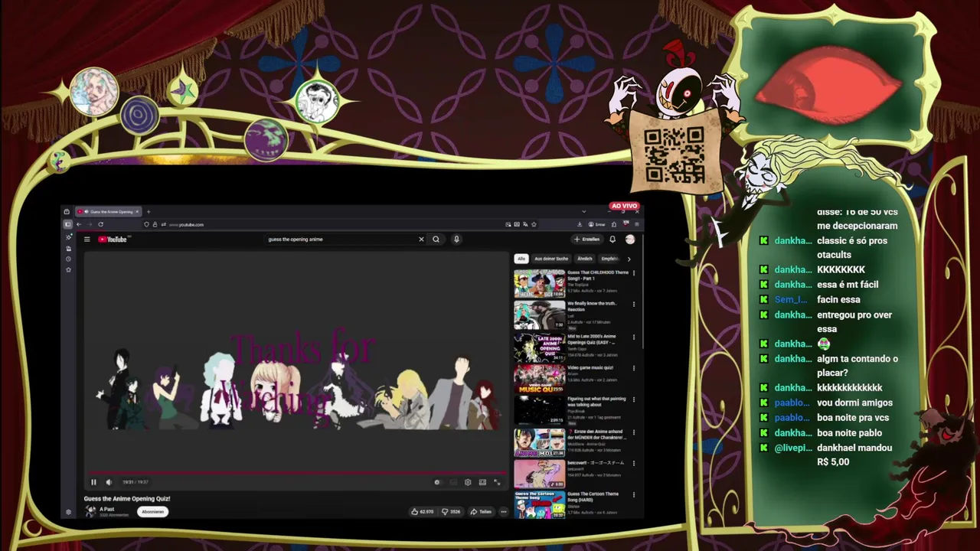Screen dimensions: 980x551
Task: Reload the page in browser toolbar
Action: click(x=100, y=224)
